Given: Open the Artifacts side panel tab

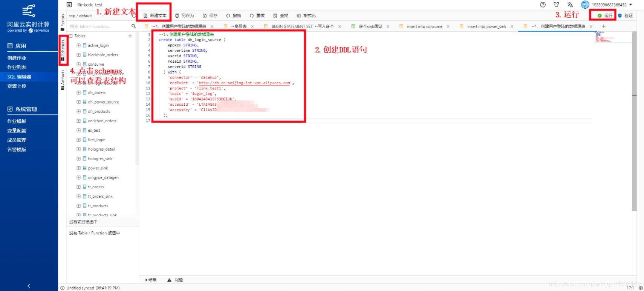Looking at the screenshot, I should 63,80.
